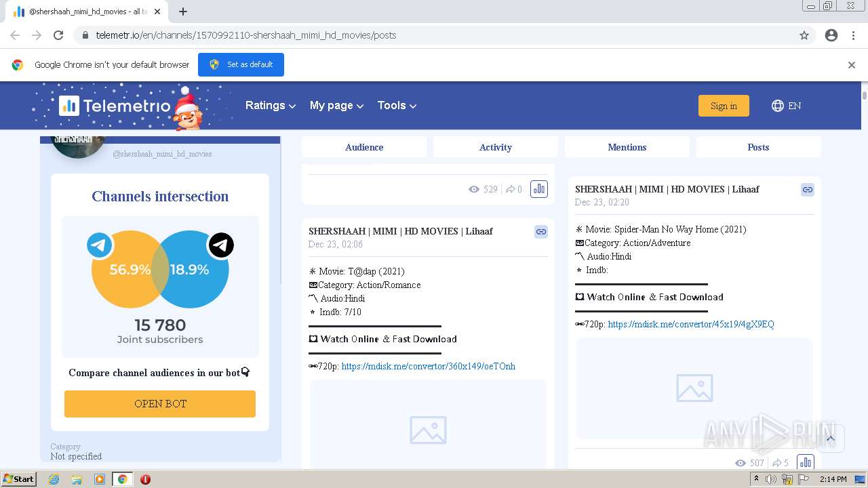
Task: Switch to the Activity tab
Action: pos(495,147)
